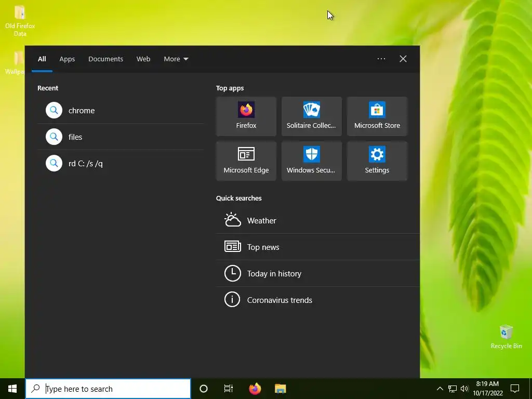Image resolution: width=532 pixels, height=399 pixels.
Task: Open Coronavirus trends quick search
Action: (x=318, y=300)
